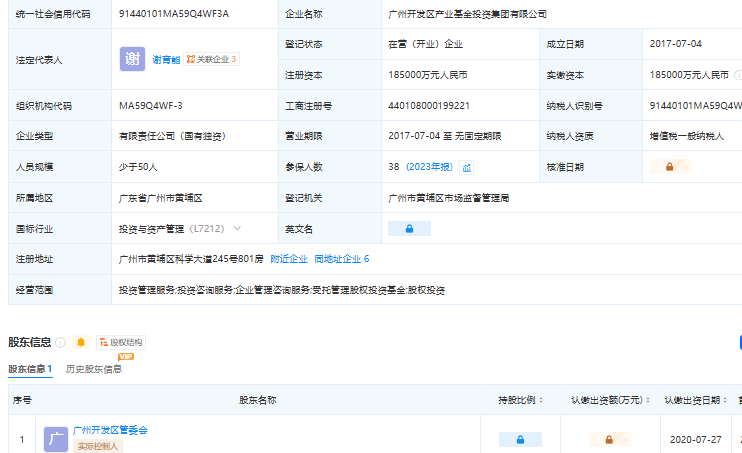The height and width of the screenshot is (453, 742).
Task: Click the business scope text 投资管理服务
Action: coord(147,290)
